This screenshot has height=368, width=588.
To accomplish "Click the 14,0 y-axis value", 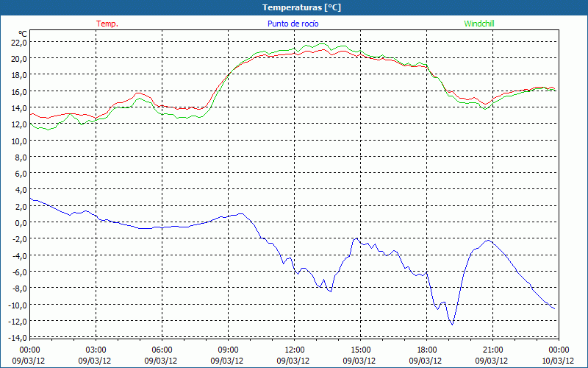I will point(19,108).
